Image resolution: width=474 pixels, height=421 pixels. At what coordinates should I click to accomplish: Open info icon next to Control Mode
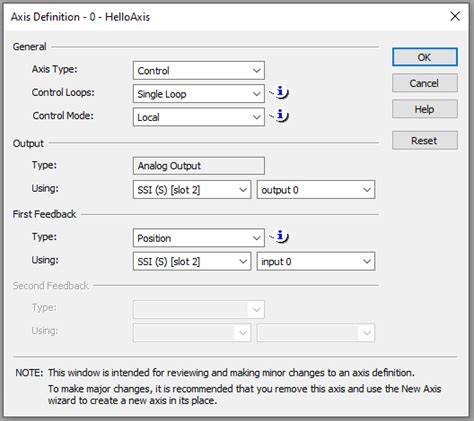tap(280, 116)
